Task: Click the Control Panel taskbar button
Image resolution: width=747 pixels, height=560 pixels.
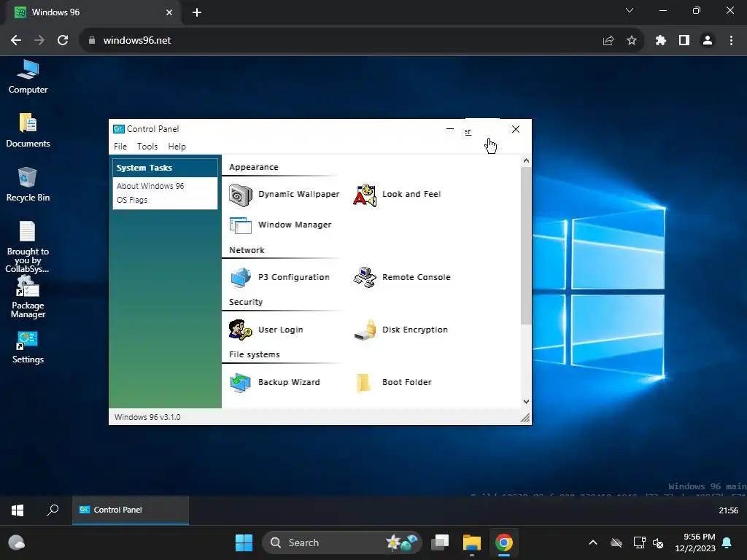Action: (131, 510)
